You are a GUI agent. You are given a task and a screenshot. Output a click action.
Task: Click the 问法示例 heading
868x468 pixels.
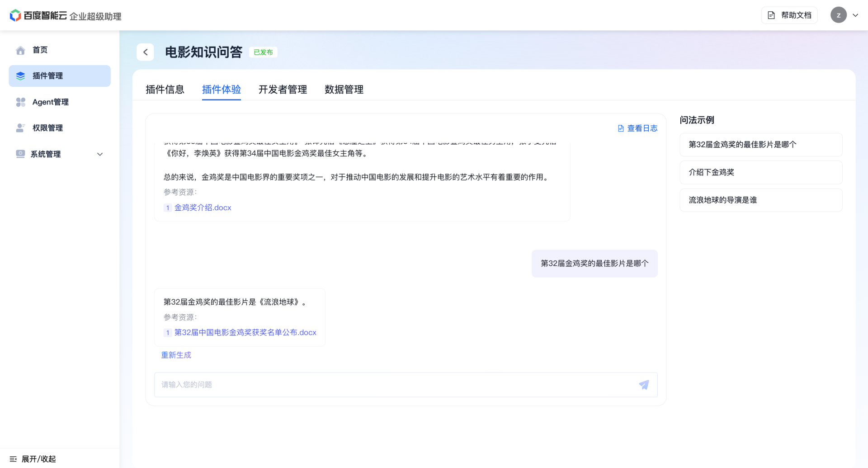coord(697,120)
